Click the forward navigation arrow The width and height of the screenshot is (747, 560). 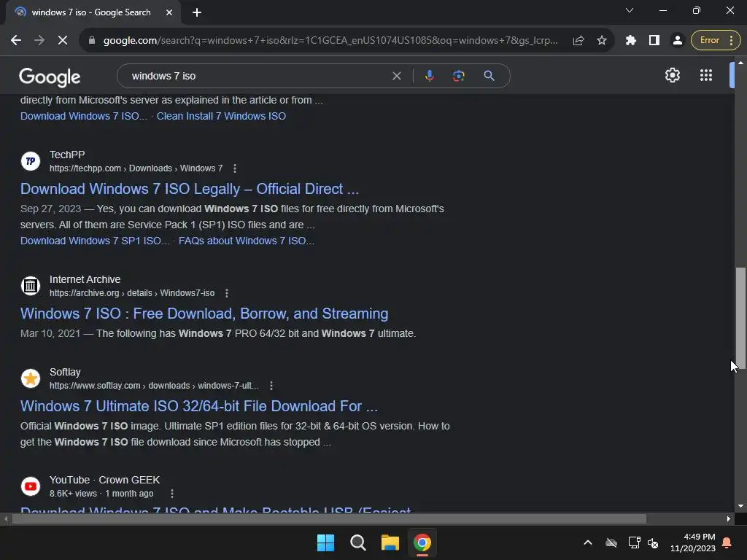(39, 41)
